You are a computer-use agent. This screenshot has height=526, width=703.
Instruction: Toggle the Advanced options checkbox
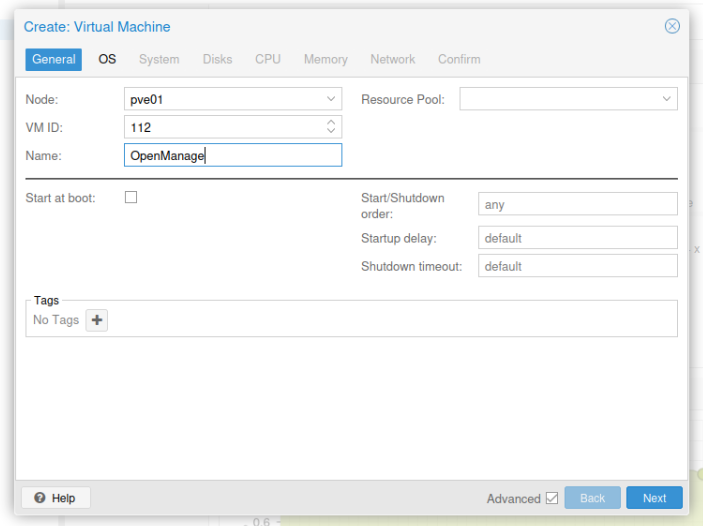click(x=551, y=498)
